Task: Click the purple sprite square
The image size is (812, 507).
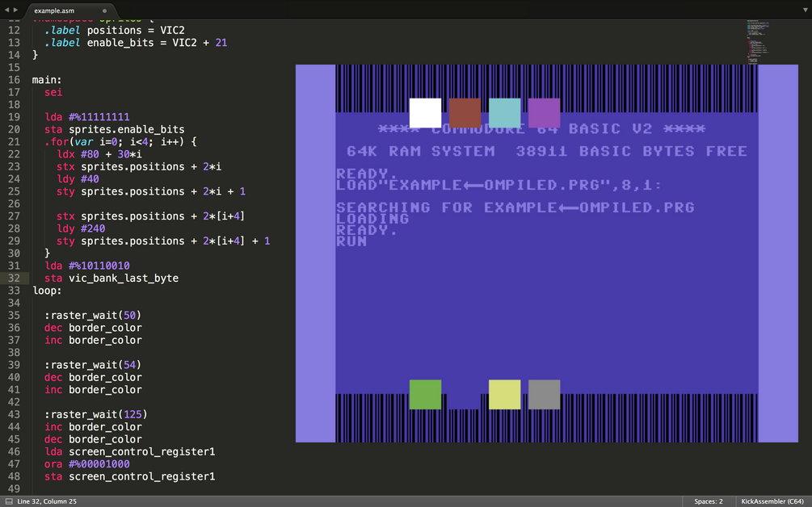Action: [545, 113]
